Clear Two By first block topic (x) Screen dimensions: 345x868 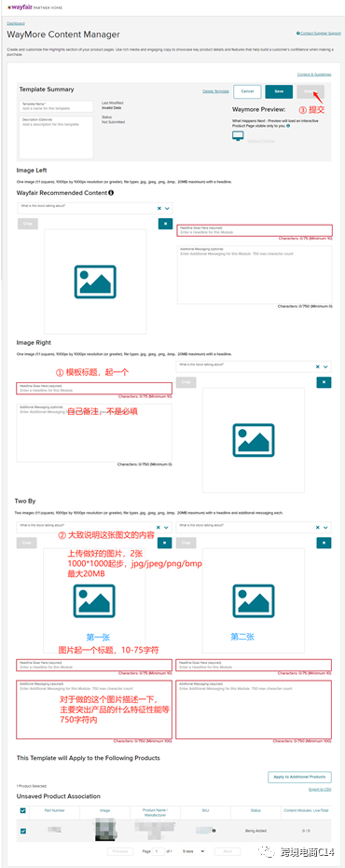point(159,528)
